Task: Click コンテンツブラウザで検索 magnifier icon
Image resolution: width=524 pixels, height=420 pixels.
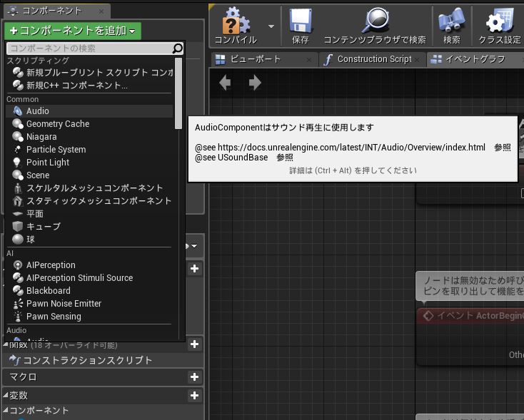Action: (376, 21)
